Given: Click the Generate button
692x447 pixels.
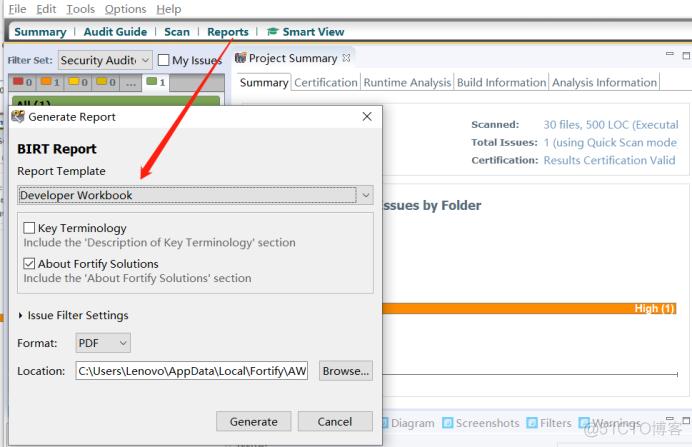Looking at the screenshot, I should 253,421.
